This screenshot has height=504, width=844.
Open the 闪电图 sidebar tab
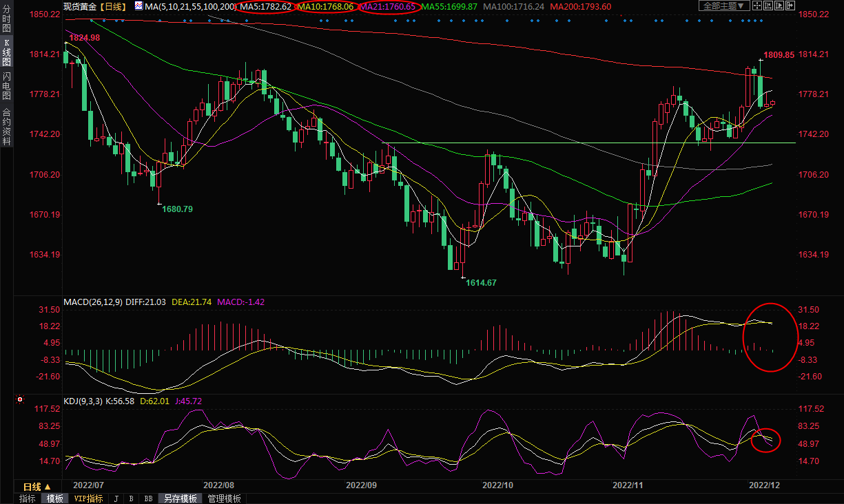coord(7,85)
